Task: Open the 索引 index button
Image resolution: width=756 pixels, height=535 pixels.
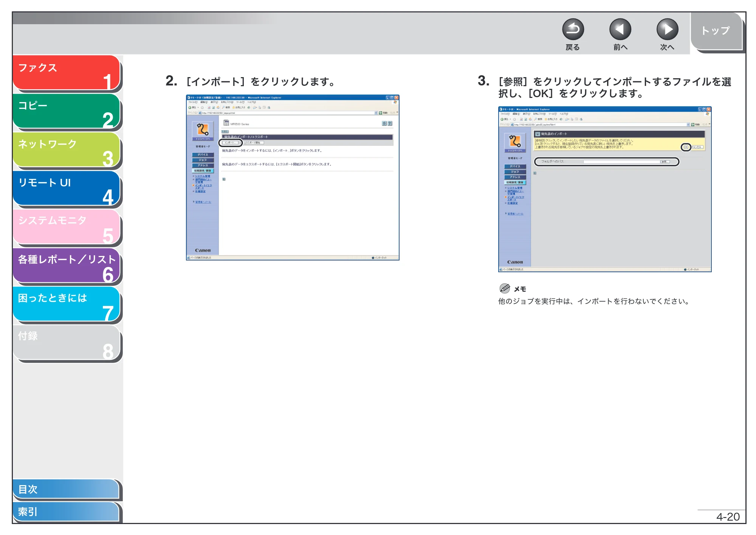Action: 66,512
